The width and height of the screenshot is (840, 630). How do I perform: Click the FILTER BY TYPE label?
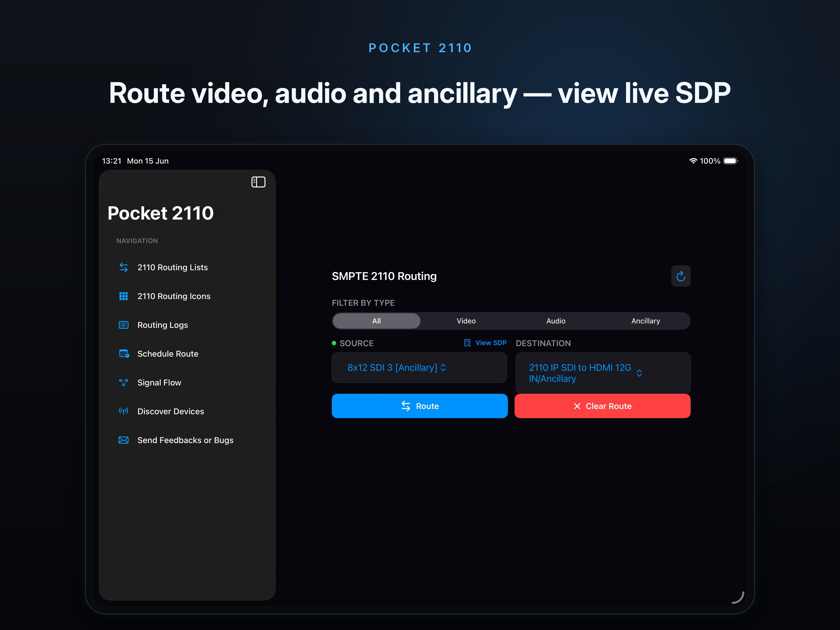point(363,303)
